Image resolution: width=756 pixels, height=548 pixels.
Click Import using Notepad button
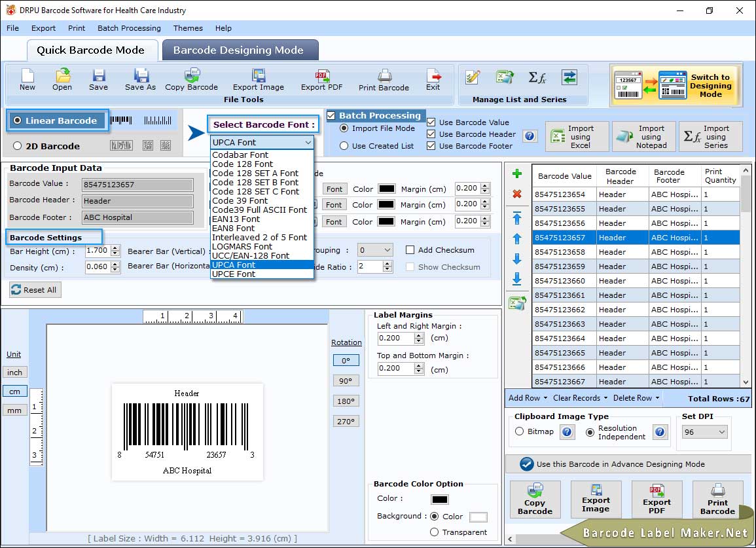point(643,137)
